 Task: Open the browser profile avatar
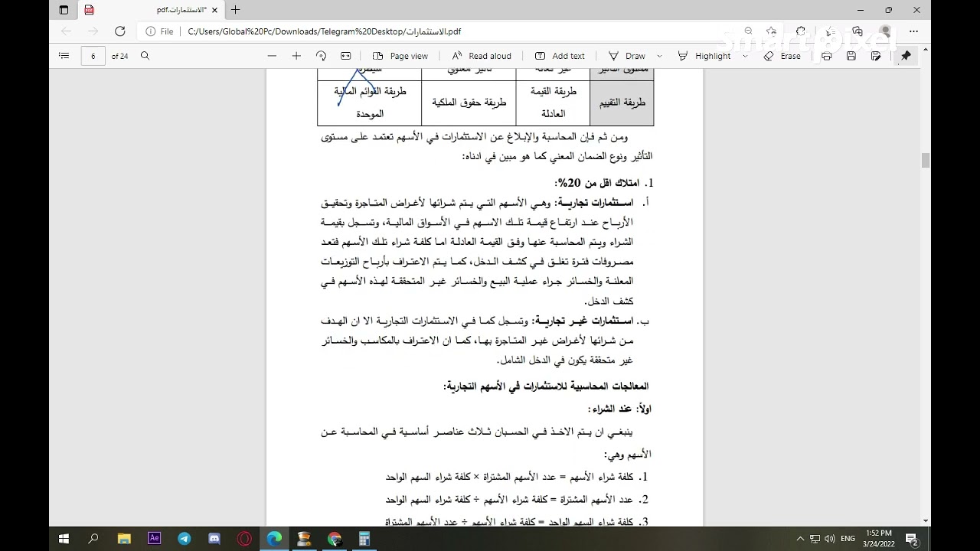[886, 31]
